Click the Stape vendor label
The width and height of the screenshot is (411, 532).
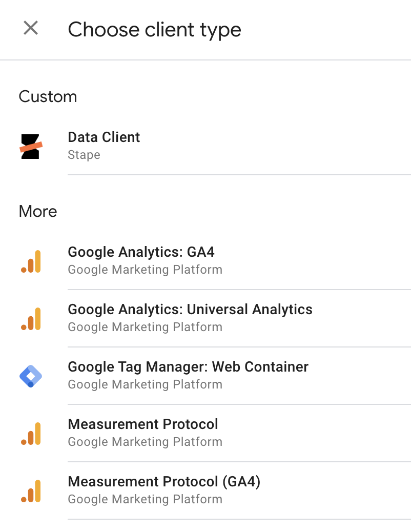point(84,155)
